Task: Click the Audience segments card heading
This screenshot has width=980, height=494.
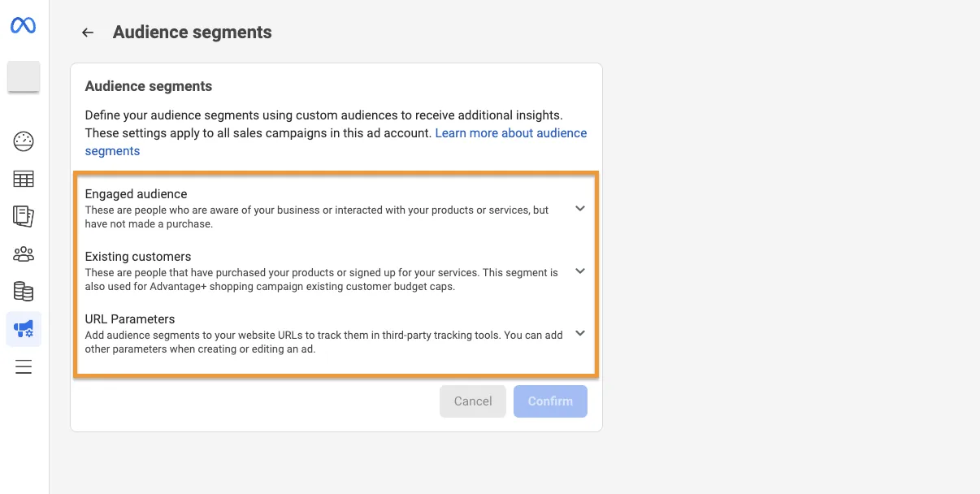Action: coord(149,86)
